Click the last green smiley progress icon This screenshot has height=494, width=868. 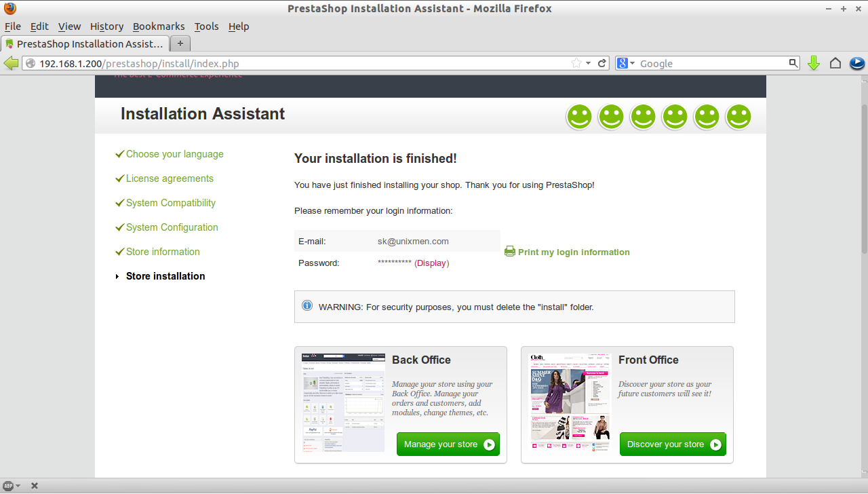tap(738, 117)
